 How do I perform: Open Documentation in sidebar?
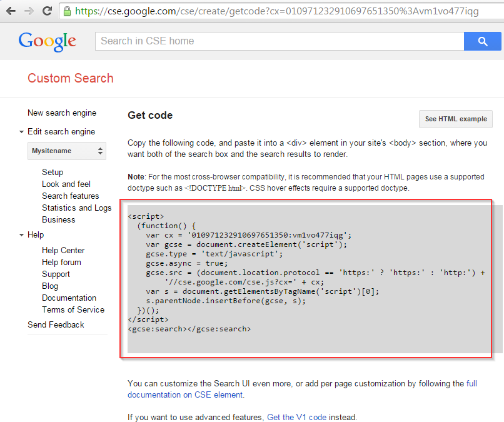(x=69, y=298)
